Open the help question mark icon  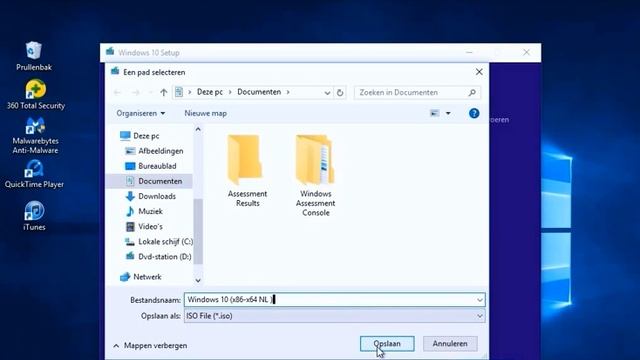[474, 113]
